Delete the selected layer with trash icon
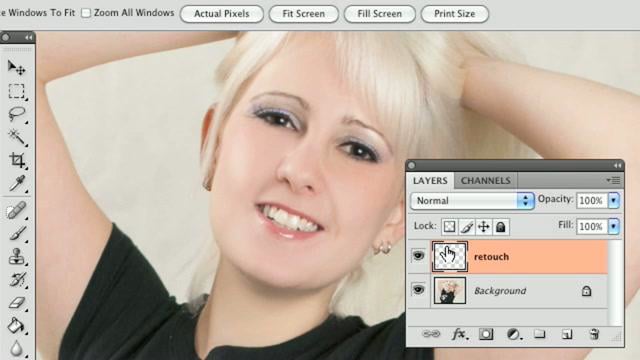The height and width of the screenshot is (360, 640). (x=594, y=334)
